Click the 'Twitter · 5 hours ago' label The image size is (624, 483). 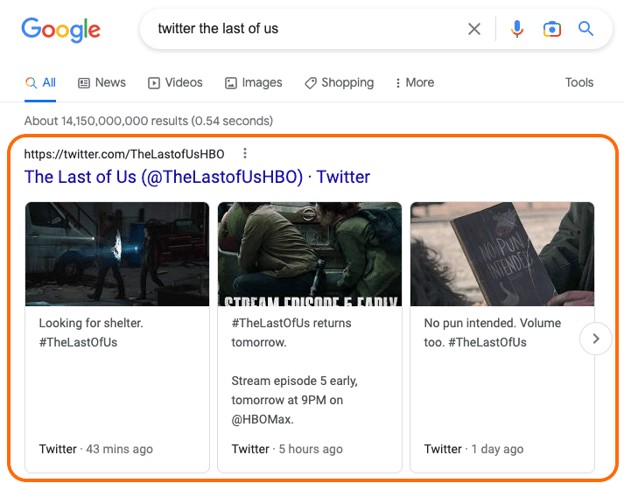287,449
